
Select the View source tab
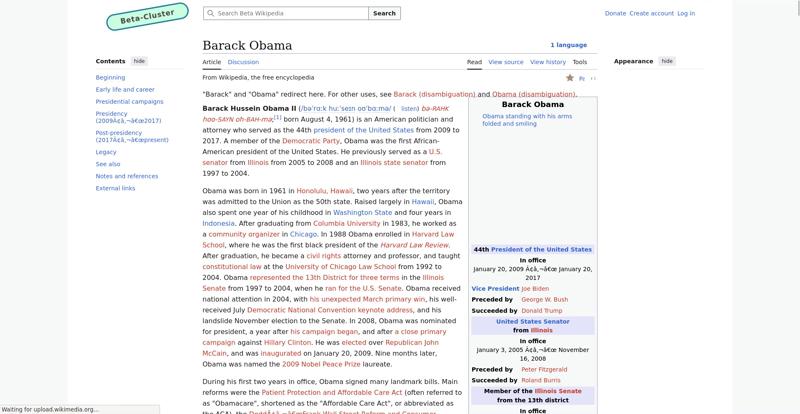tap(506, 62)
